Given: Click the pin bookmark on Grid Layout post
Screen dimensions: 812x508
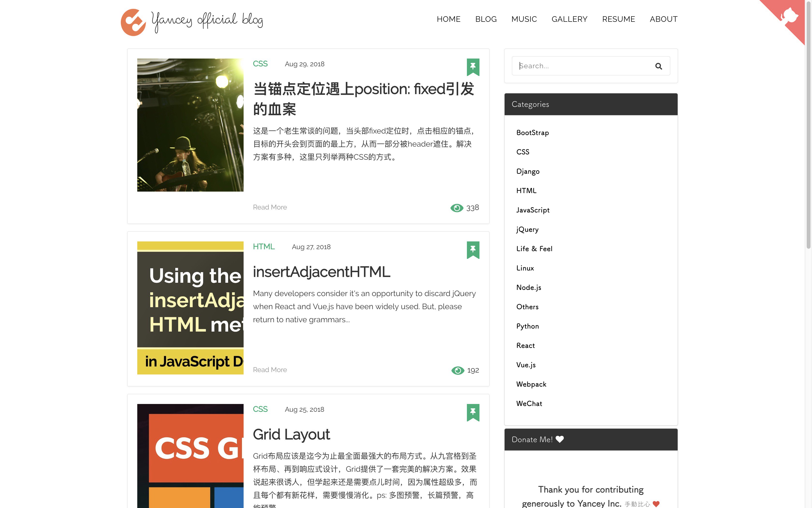Looking at the screenshot, I should [473, 413].
